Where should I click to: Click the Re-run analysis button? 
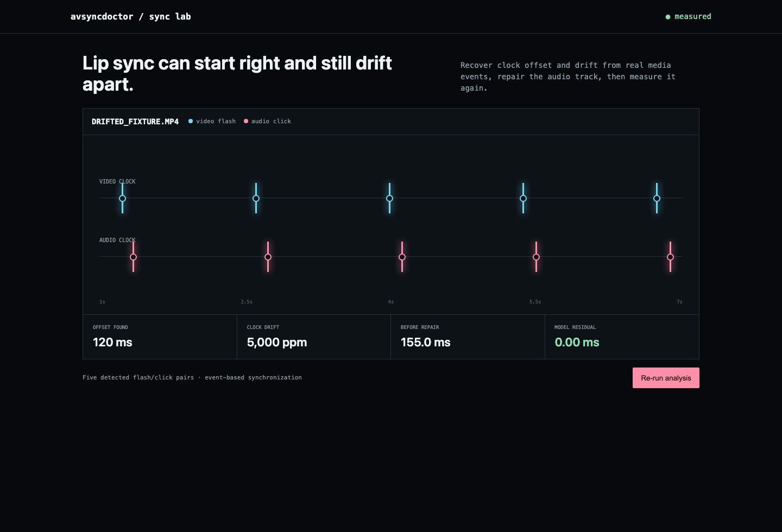tap(666, 378)
